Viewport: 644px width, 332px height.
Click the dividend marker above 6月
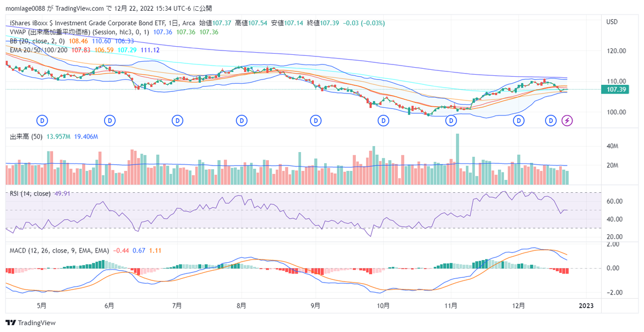(x=110, y=120)
